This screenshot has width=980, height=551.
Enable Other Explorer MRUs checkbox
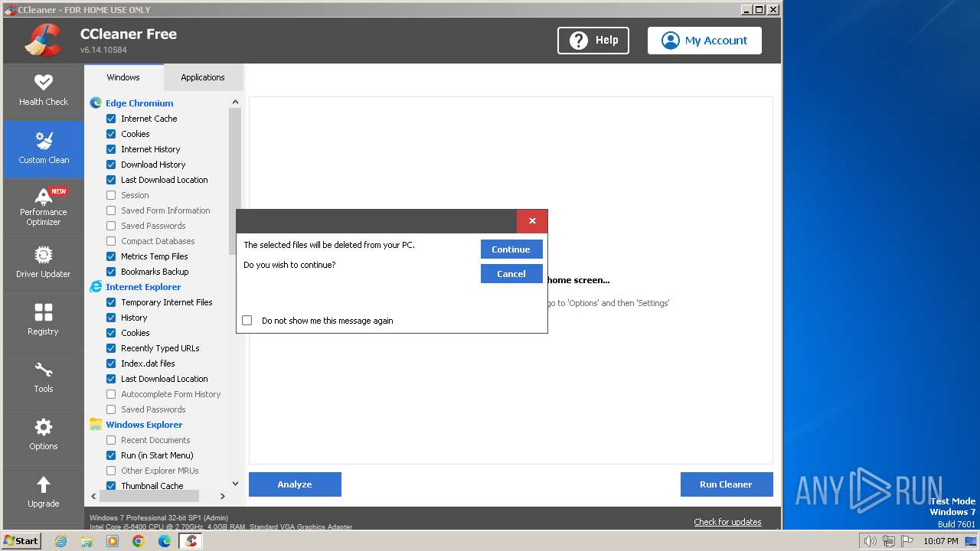tap(111, 471)
